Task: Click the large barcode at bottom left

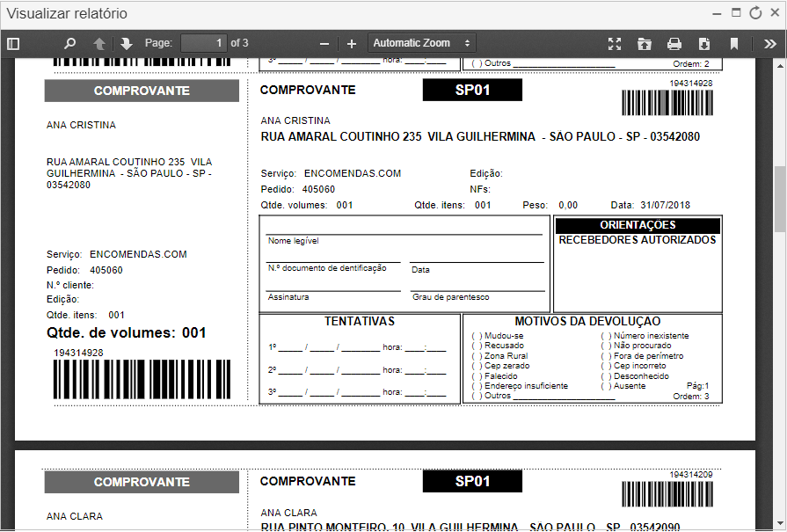Action: 142,379
